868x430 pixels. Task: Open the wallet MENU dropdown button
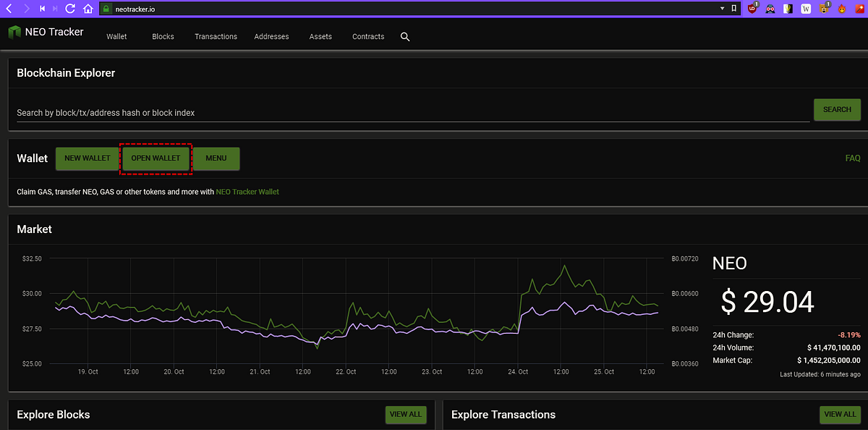click(216, 159)
